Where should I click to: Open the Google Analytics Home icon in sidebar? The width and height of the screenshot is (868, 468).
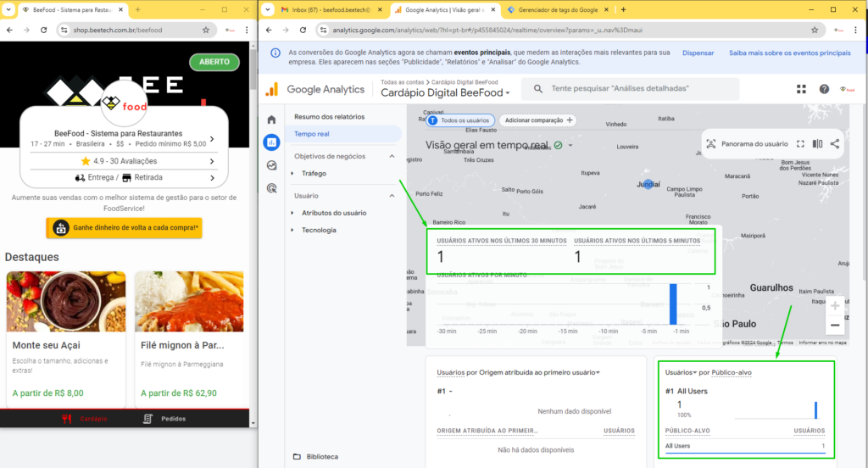click(271, 120)
